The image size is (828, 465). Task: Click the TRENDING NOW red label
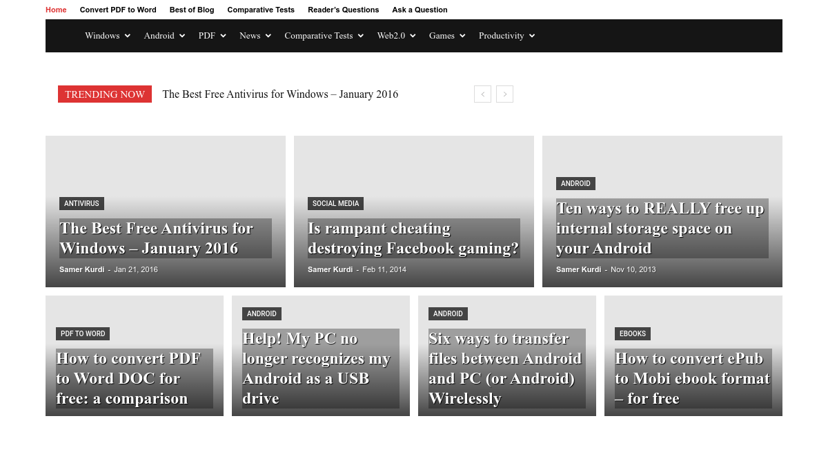coord(105,94)
